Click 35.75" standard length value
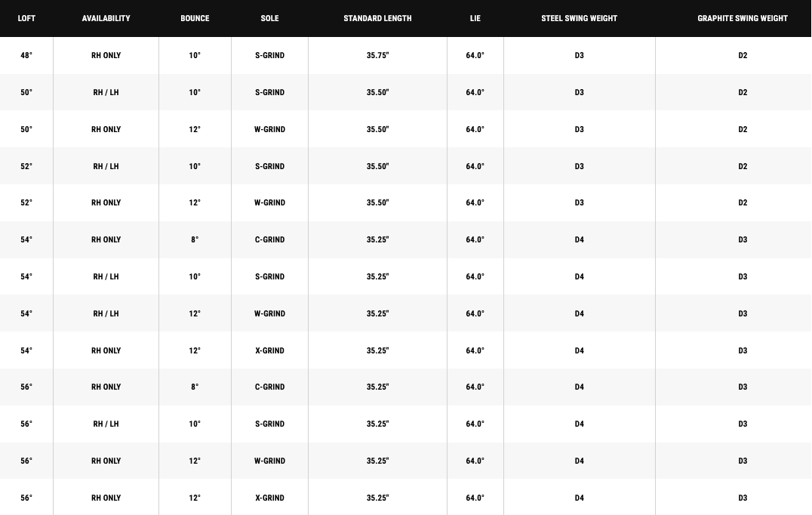Viewport: 812px width, 515px height. point(377,55)
